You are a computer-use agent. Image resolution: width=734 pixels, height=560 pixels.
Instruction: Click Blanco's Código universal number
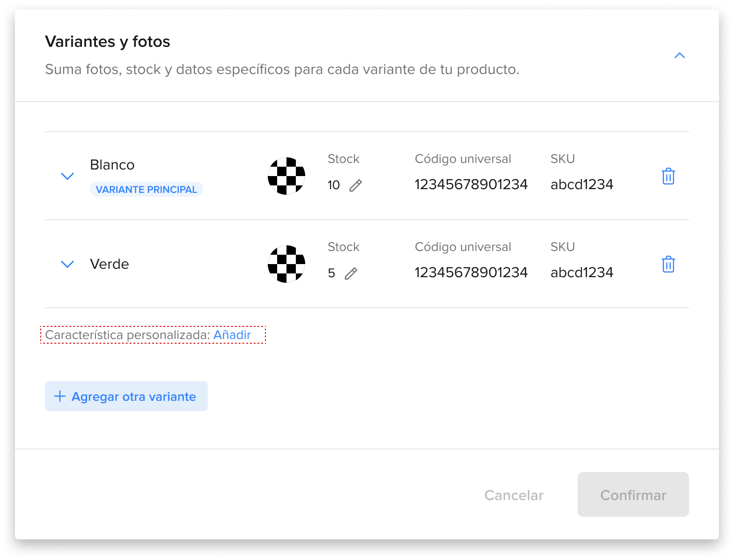(x=471, y=184)
